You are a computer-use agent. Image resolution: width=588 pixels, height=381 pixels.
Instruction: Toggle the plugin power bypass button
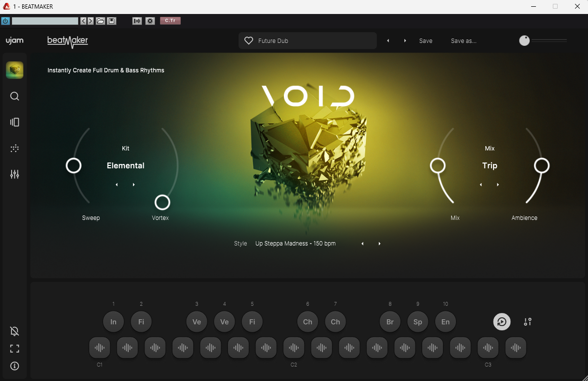[x=5, y=21]
